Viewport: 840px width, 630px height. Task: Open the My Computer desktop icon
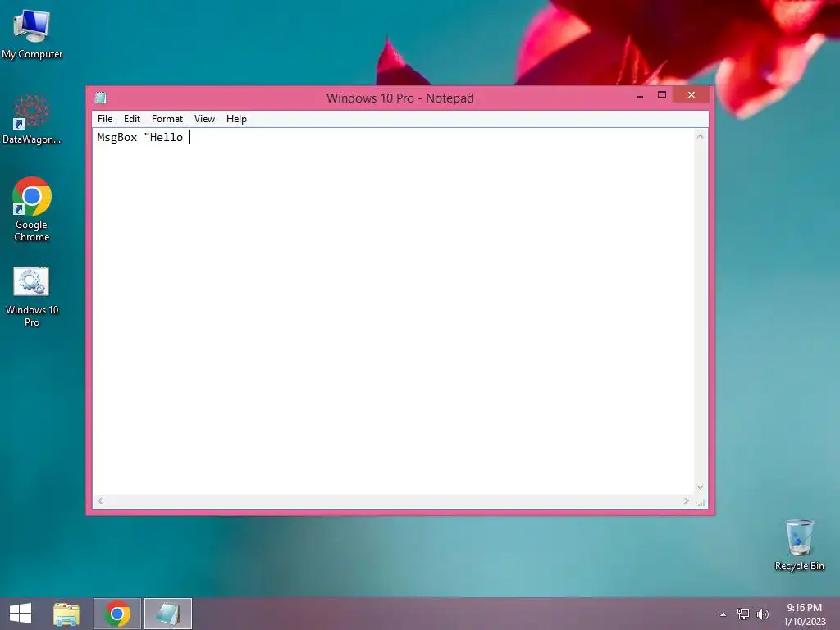click(x=32, y=34)
